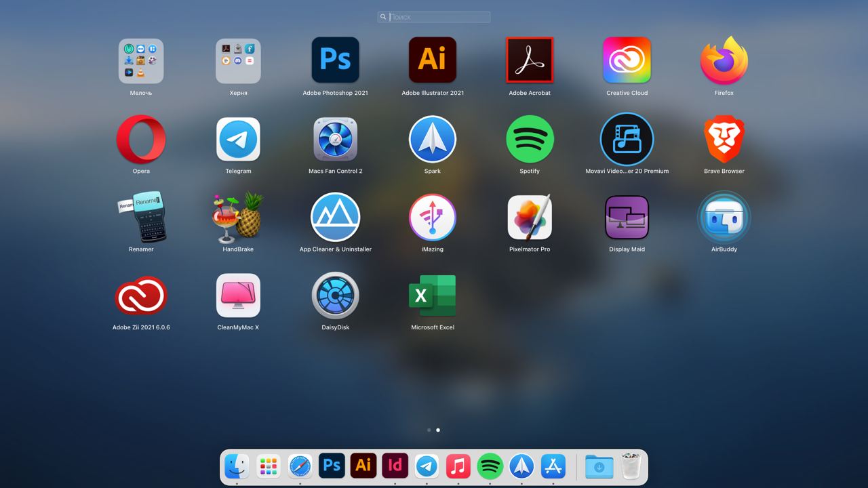Open Telegram from the Dock
Screen dimensions: 868x488
tap(427, 466)
